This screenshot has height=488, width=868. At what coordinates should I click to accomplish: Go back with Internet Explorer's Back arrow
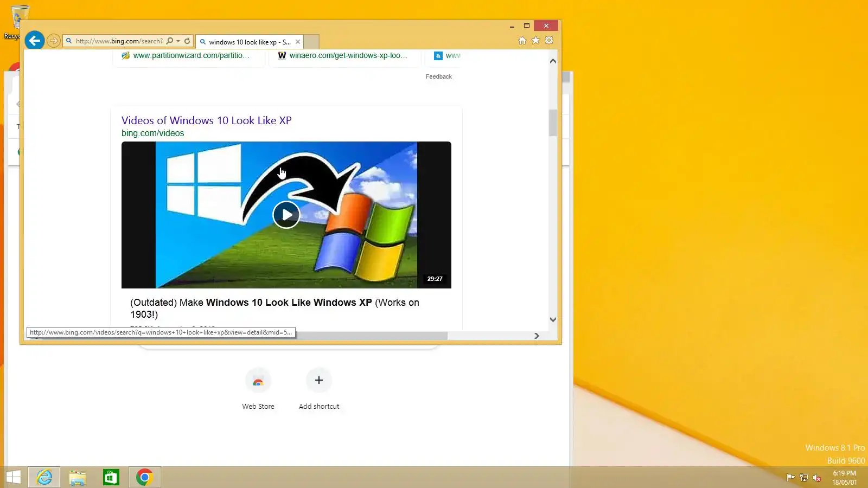pyautogui.click(x=35, y=40)
